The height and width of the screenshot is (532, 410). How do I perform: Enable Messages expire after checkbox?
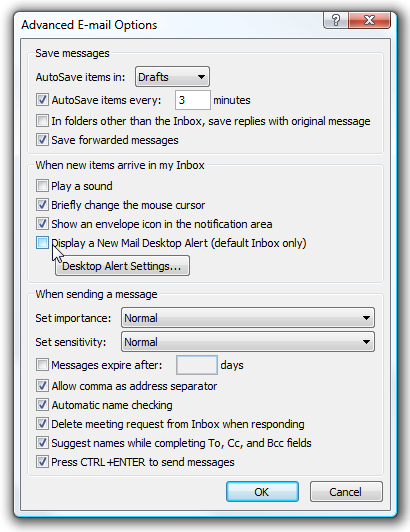(42, 365)
